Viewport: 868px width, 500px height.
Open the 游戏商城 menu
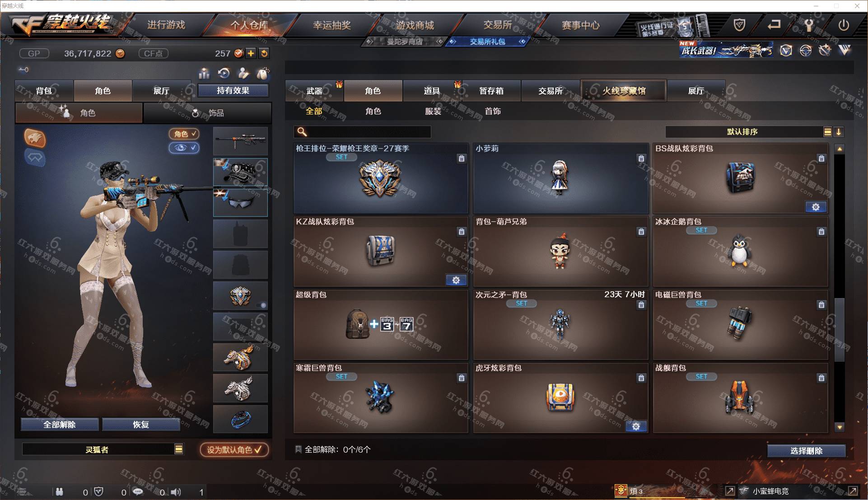click(415, 25)
